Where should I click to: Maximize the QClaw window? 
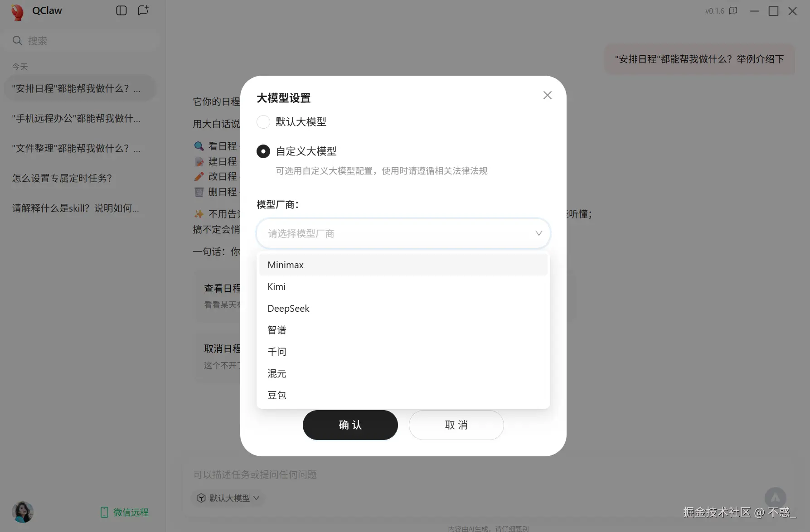point(774,11)
